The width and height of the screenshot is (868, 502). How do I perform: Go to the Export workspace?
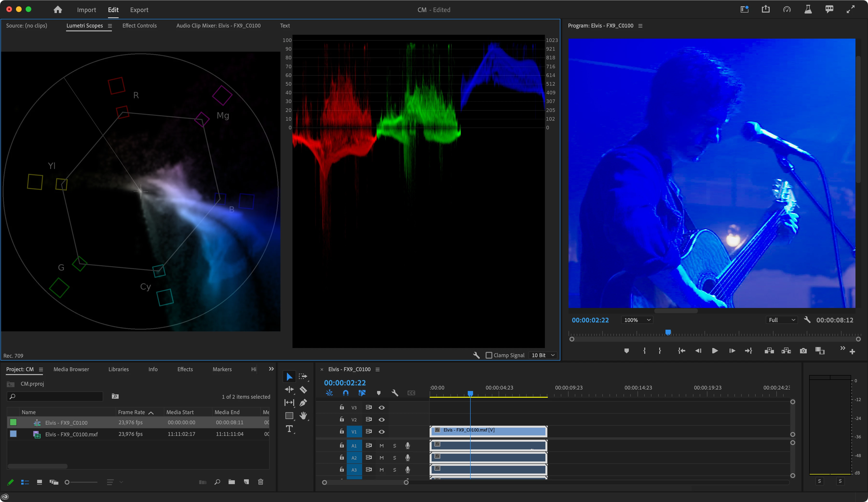coord(139,10)
